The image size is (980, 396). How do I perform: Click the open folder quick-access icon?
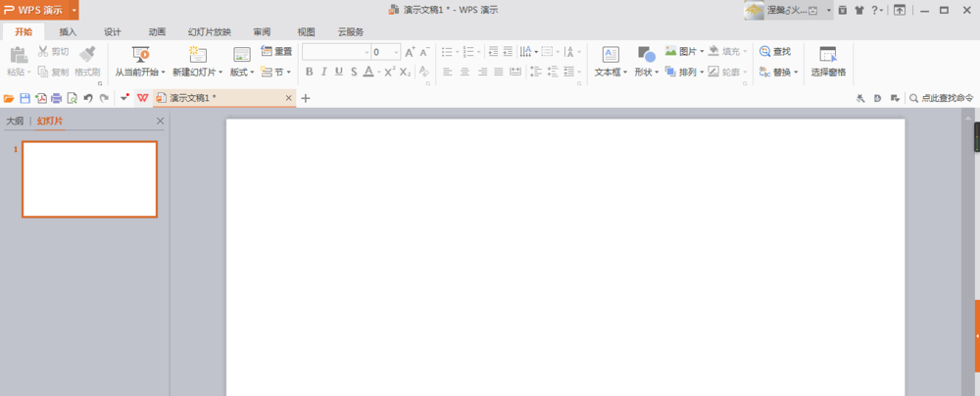(9, 98)
